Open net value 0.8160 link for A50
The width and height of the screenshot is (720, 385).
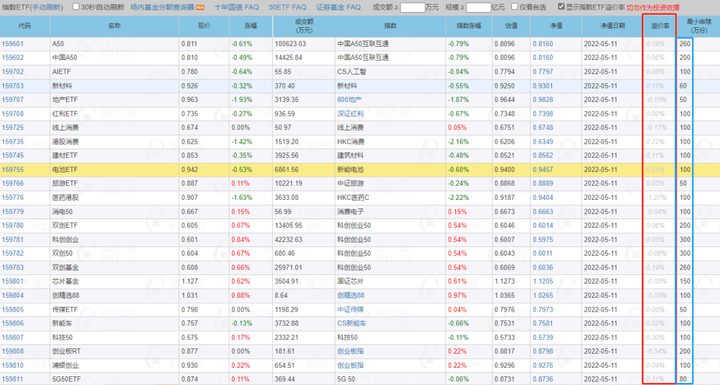tap(543, 44)
